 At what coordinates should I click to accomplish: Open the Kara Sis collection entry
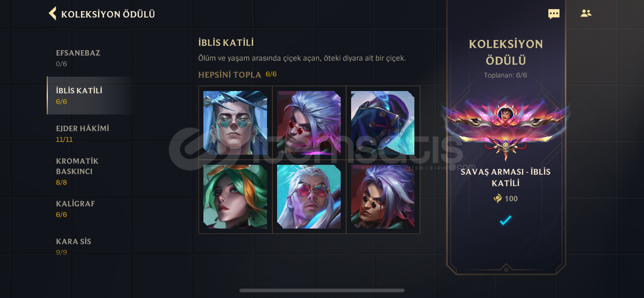tap(89, 247)
